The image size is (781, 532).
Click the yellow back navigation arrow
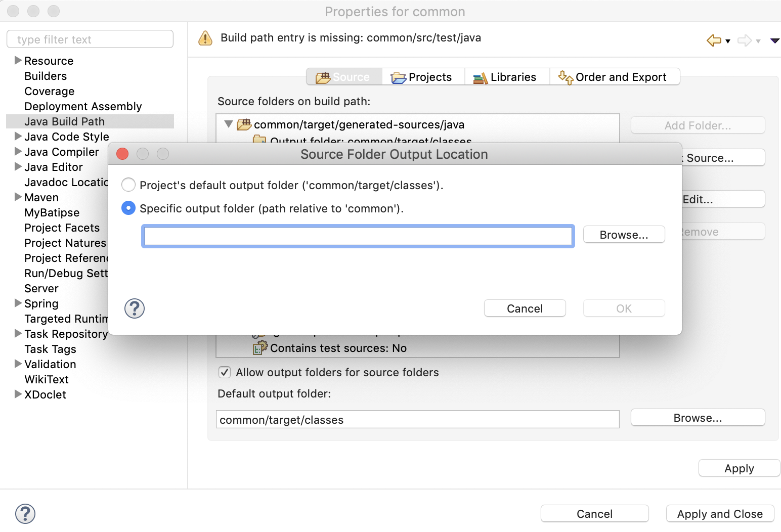(x=713, y=40)
